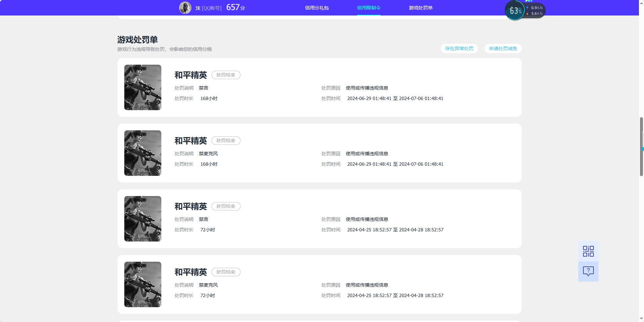
Task: Click game thumbnail of 72小时 禁麦克风 record
Action: coord(143,284)
